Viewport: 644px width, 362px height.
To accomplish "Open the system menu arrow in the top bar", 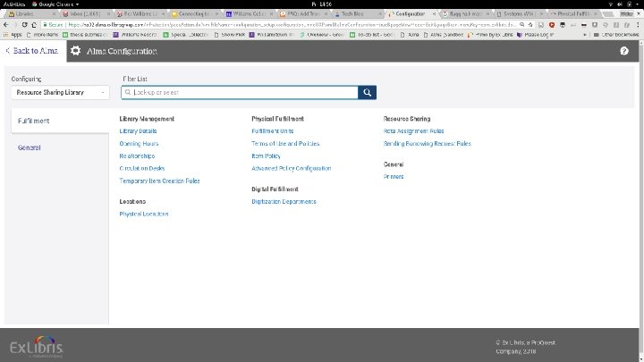I will pyautogui.click(x=638, y=4).
